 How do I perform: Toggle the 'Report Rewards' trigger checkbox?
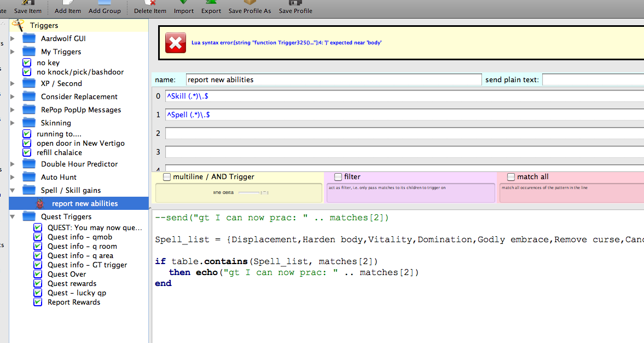[x=38, y=302]
